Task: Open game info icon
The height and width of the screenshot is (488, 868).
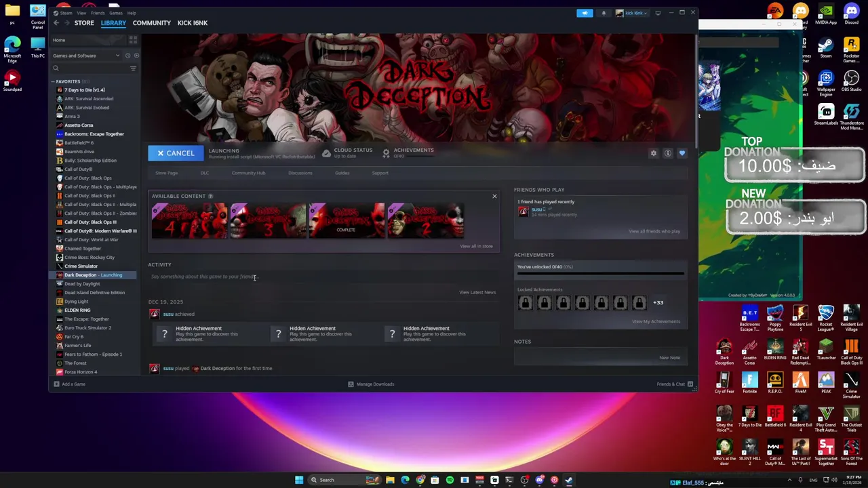Action: coord(668,153)
